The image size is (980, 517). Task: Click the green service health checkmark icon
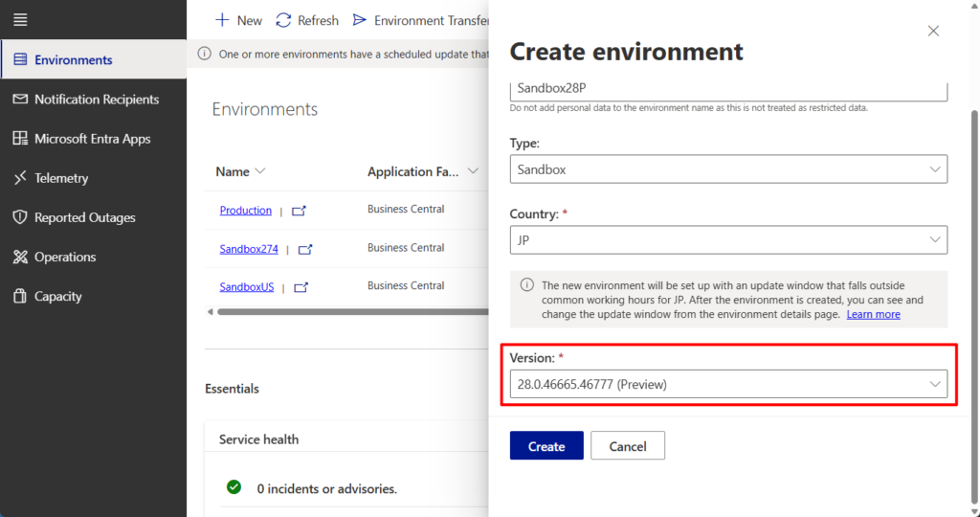(x=234, y=487)
